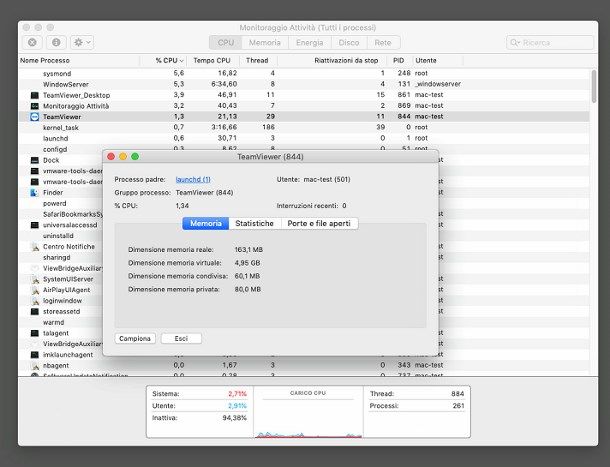
Task: Click the stop process toolbar icon
Action: coord(32,42)
